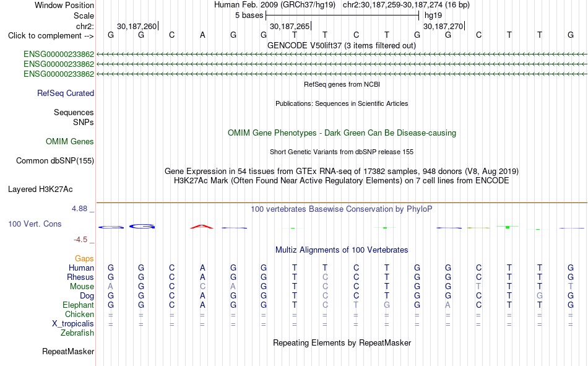The width and height of the screenshot is (588, 366).
Task: Open 'RefSeq genes from NCBI' track title
Action: tap(342, 84)
